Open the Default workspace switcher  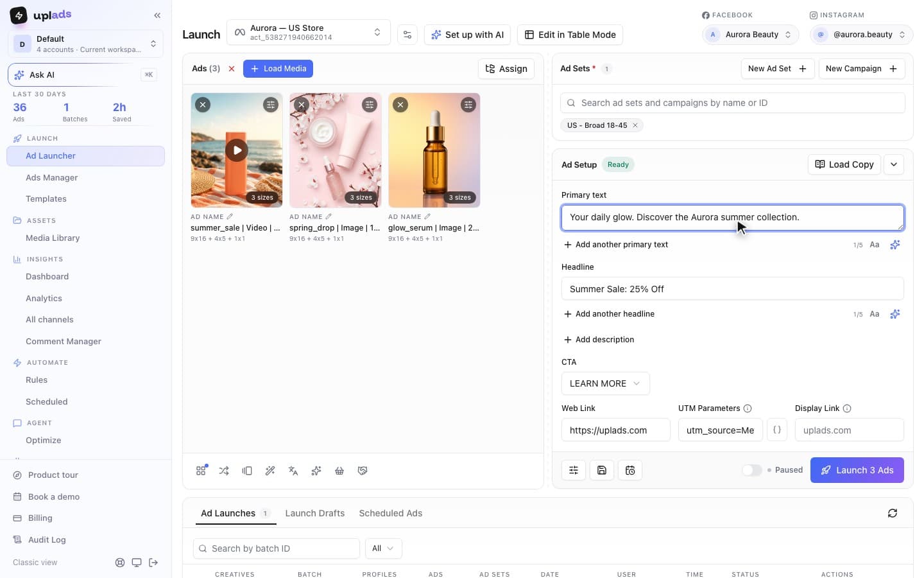tap(85, 44)
